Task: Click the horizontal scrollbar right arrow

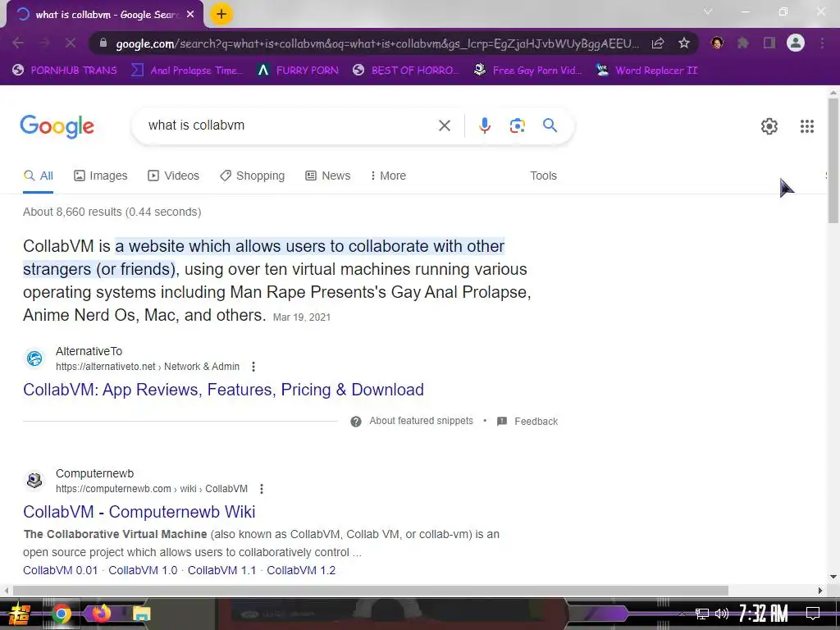Action: [820, 591]
